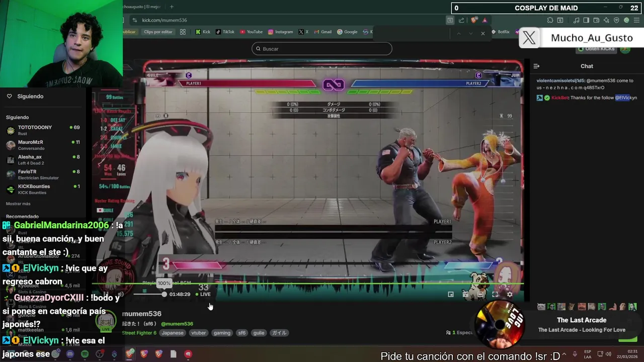Click the user profile avatar top right
Image resolution: width=644 pixels, height=362 pixels.
[x=625, y=49]
